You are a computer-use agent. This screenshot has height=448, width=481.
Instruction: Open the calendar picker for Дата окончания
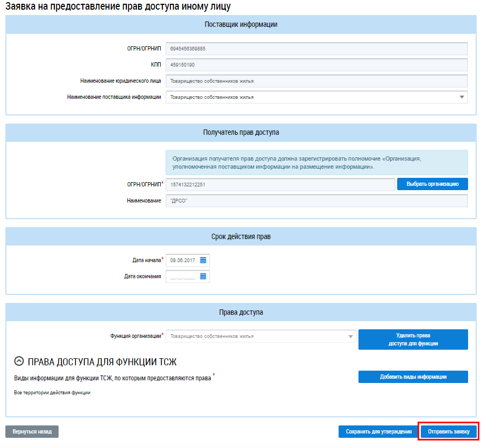click(x=203, y=277)
